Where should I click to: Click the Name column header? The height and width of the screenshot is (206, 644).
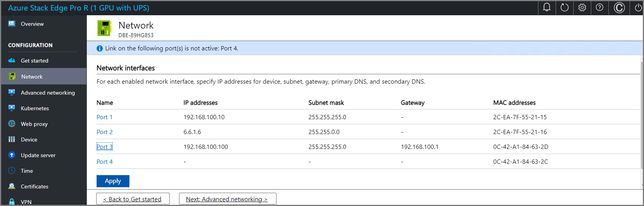[105, 103]
